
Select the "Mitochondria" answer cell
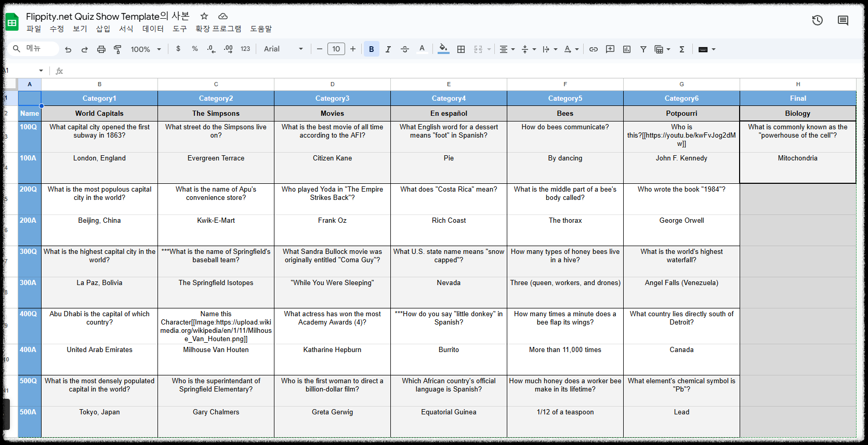798,167
